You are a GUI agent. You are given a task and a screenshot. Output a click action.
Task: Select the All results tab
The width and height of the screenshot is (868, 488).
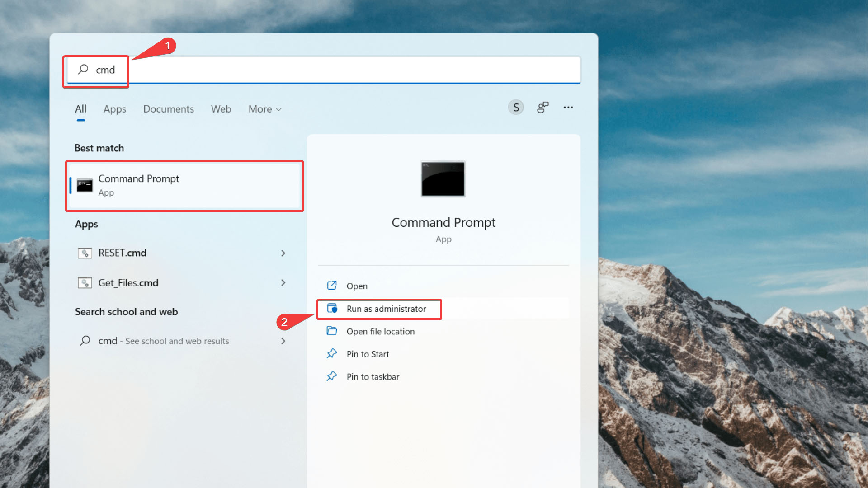coord(80,108)
